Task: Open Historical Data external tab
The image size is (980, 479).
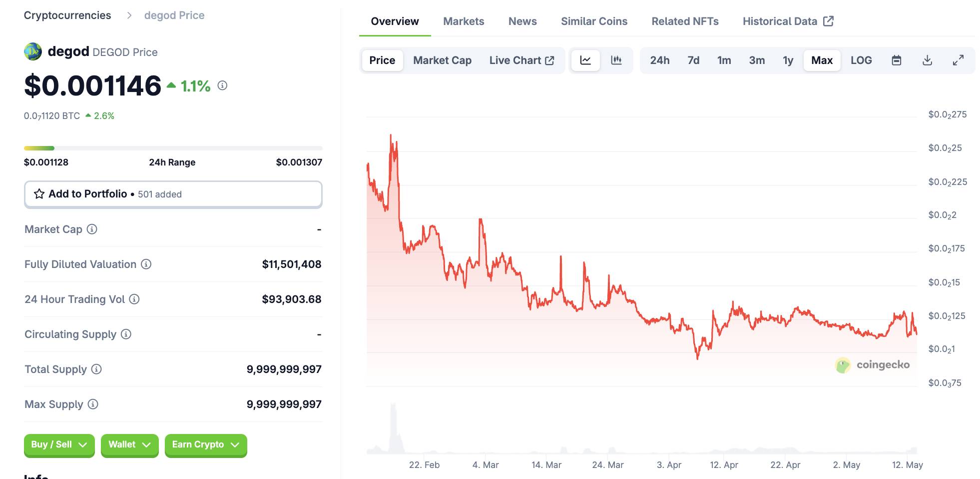Action: click(788, 21)
